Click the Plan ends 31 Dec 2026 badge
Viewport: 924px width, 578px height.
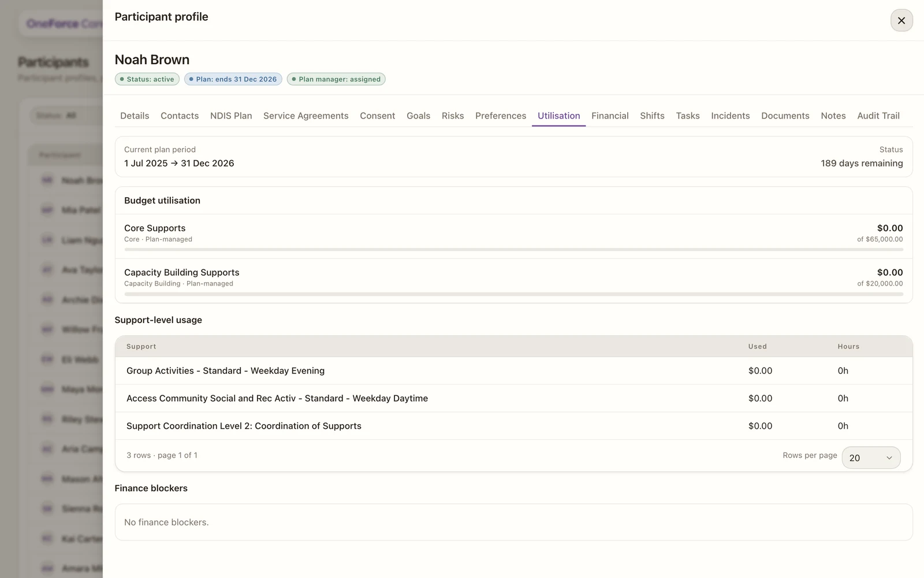pyautogui.click(x=233, y=79)
